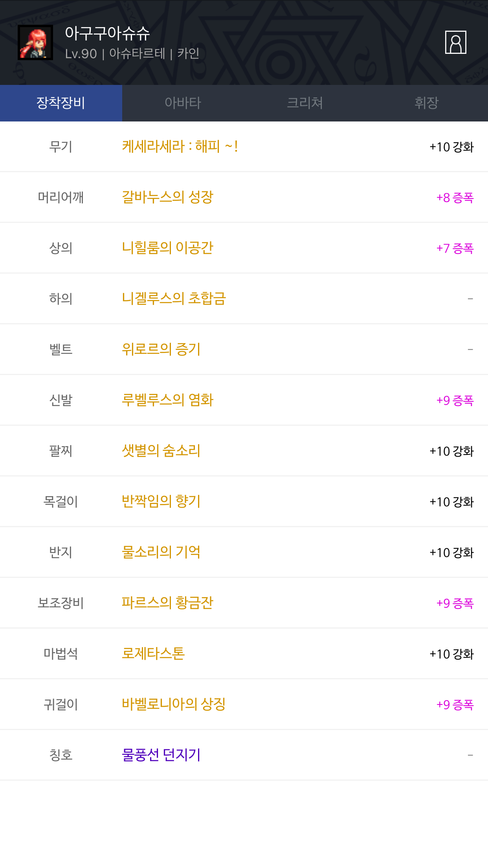This screenshot has height=868, width=488.
Task: Switch to the 아바타 tab
Action: point(183,103)
